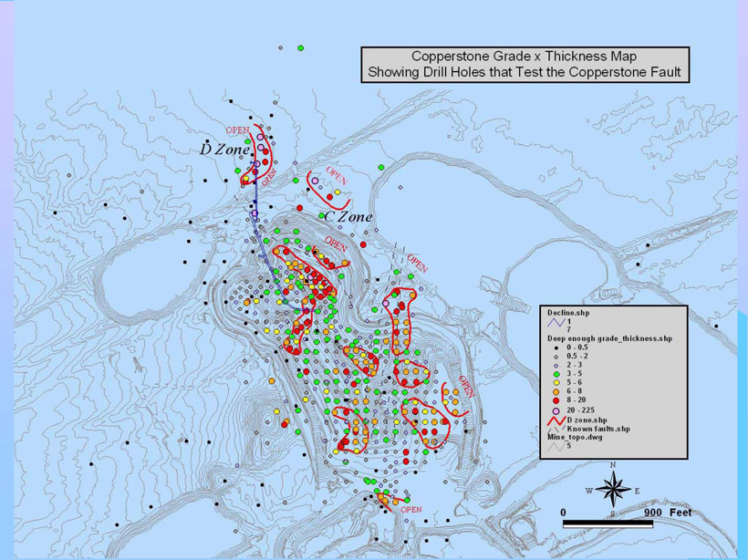Screen dimensions: 748x560
Task: Select the "5 - 6" legend range label
Action: pos(574,382)
